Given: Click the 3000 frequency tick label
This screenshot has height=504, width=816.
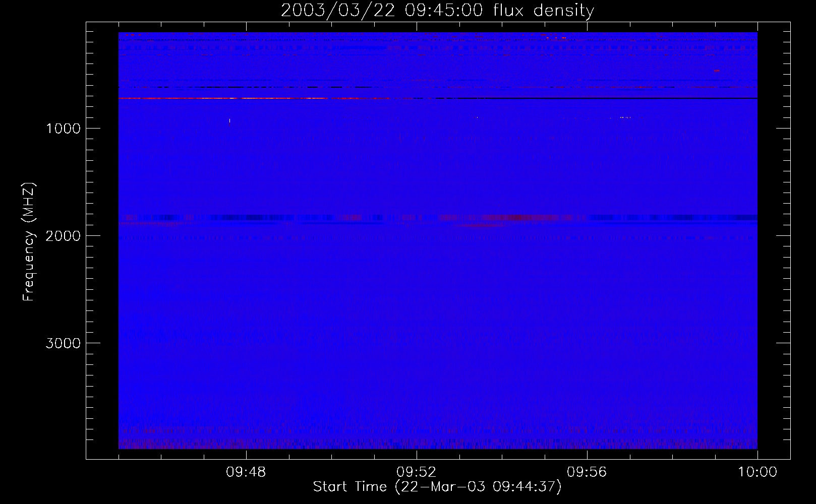Looking at the screenshot, I should [x=63, y=343].
